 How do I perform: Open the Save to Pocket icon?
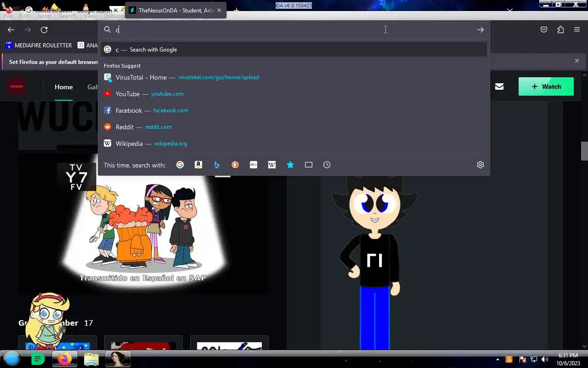[x=544, y=30]
